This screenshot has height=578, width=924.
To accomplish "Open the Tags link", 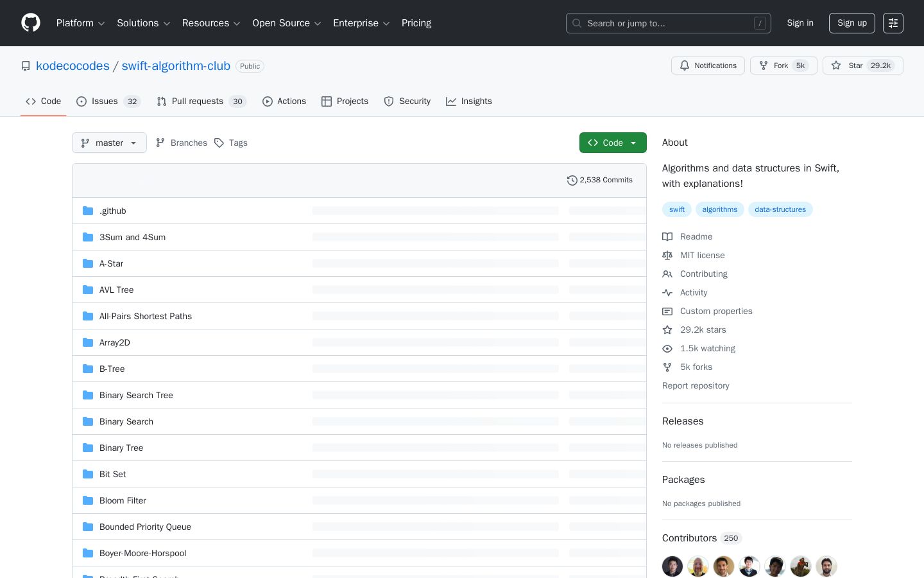I will [x=231, y=143].
